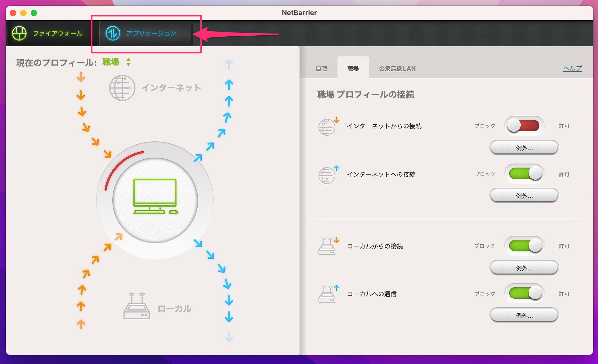Toggle インターネットへの接続 switch
The image size is (598, 364).
(524, 174)
